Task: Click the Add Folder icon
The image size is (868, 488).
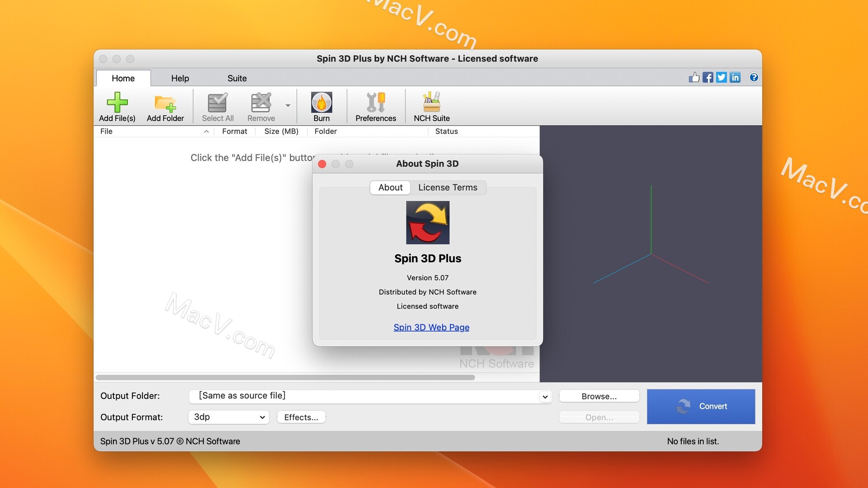Action: [x=165, y=106]
